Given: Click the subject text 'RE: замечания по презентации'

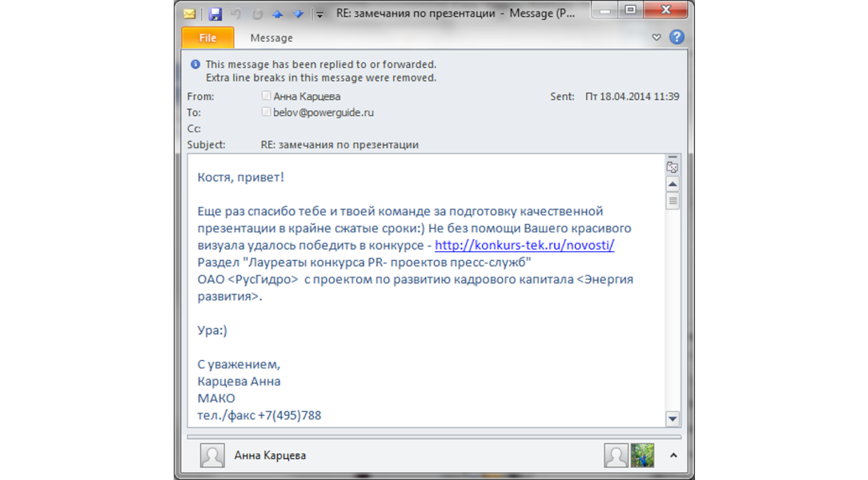Looking at the screenshot, I should [x=340, y=144].
